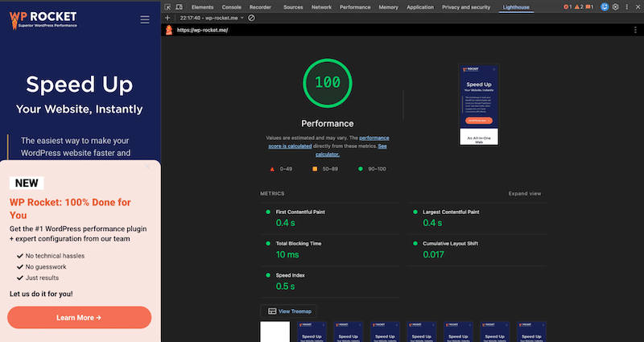Expand view of the metrics
This screenshot has height=342, width=644.
click(525, 193)
